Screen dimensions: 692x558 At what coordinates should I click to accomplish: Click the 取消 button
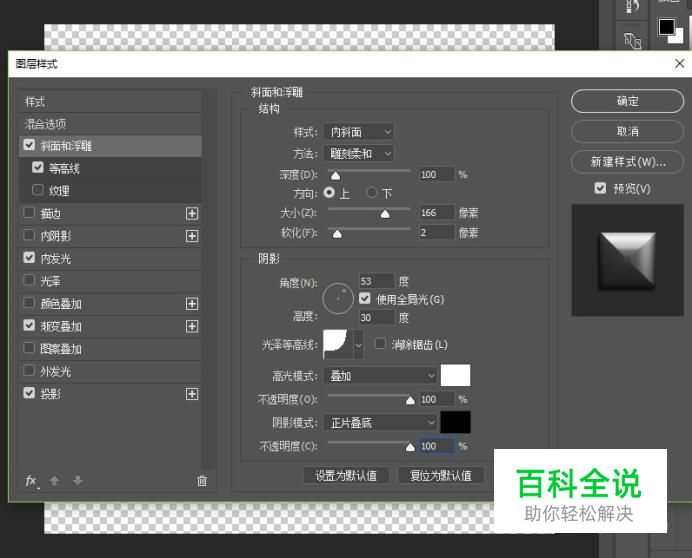(627, 131)
